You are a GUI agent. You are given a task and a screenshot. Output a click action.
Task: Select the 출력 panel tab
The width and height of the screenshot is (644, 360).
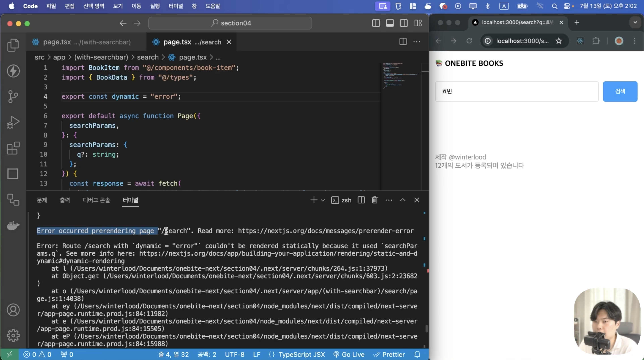point(65,200)
